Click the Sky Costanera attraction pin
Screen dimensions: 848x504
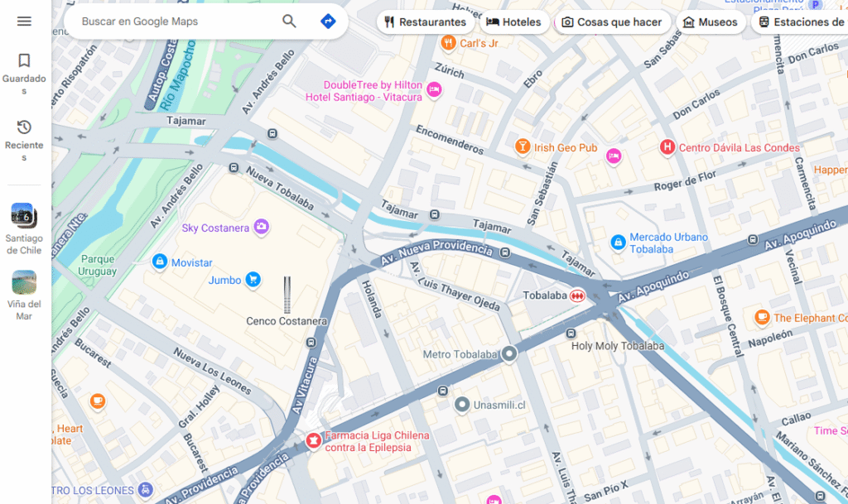261,226
